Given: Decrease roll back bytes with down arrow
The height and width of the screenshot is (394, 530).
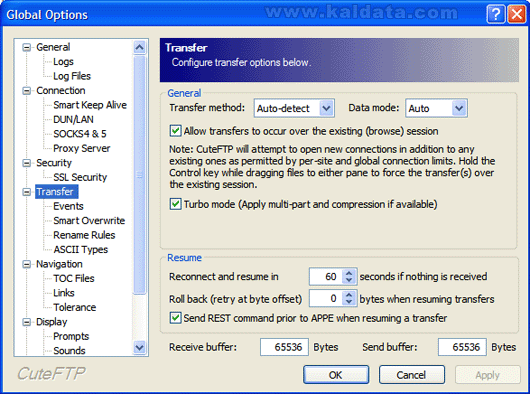Looking at the screenshot, I should tap(349, 302).
